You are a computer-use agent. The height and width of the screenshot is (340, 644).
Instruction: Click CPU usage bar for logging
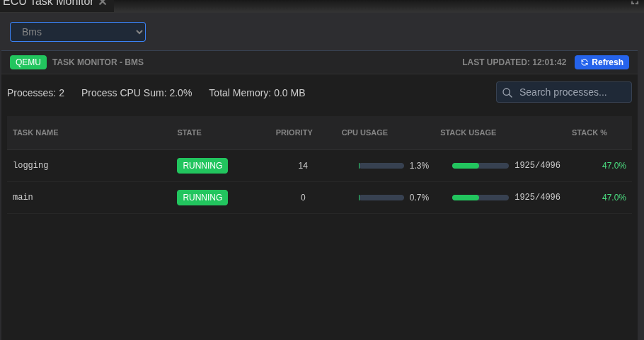coord(381,166)
